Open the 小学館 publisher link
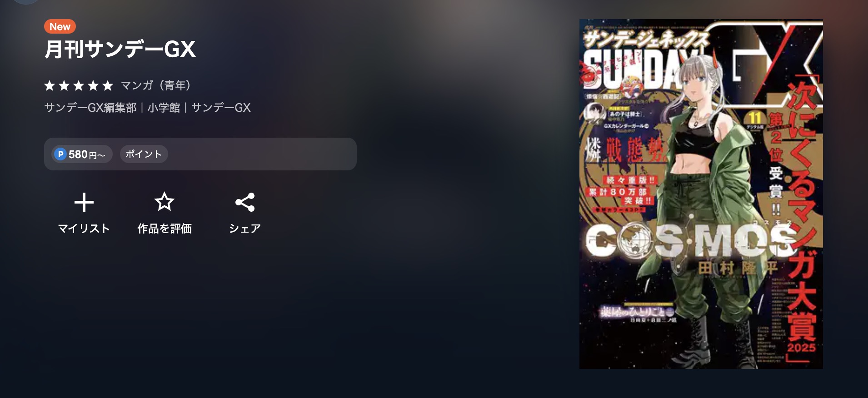 [x=164, y=108]
